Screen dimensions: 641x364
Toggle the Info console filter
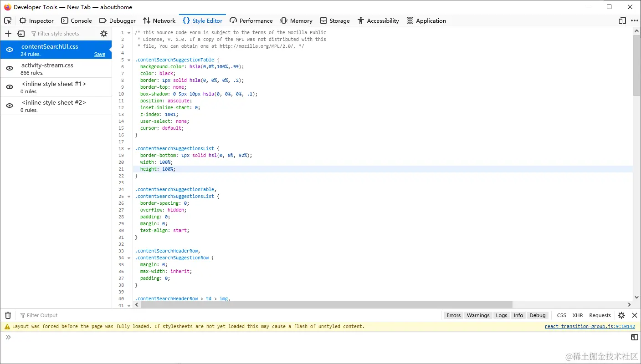518,315
